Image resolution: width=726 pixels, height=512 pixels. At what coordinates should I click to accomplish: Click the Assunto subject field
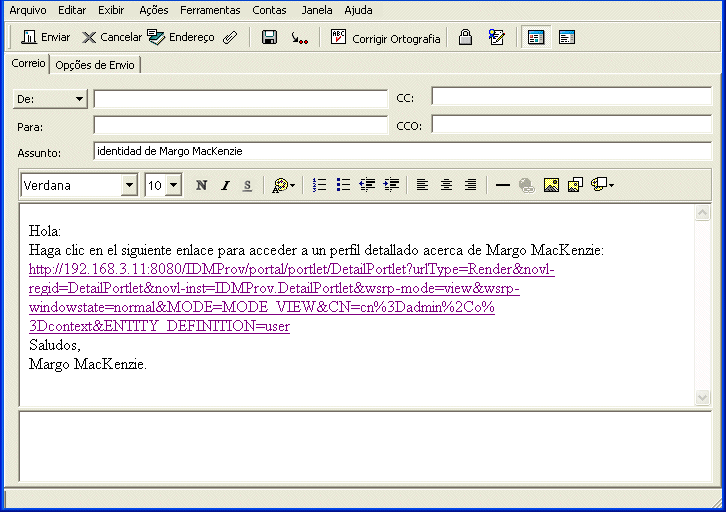[x=402, y=151]
